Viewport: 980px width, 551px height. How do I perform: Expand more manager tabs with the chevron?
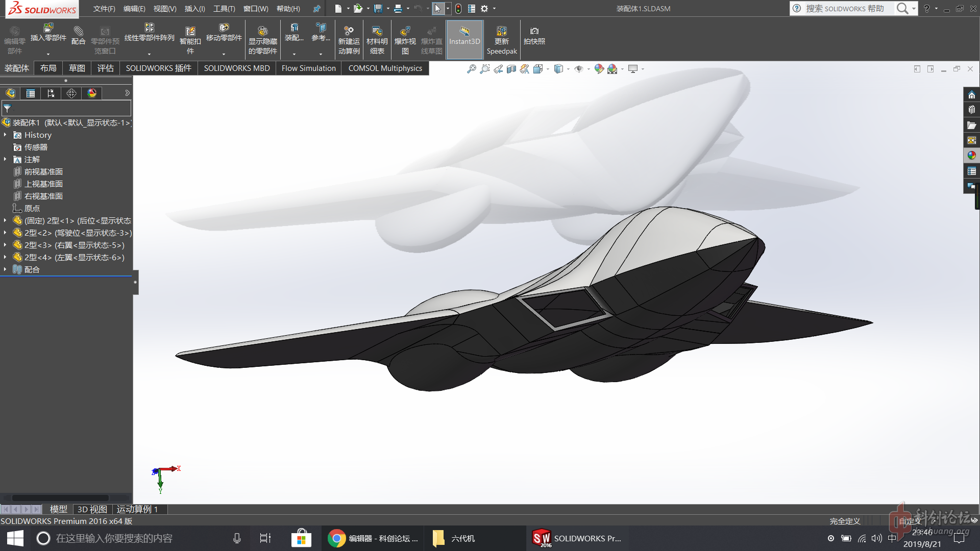click(127, 93)
